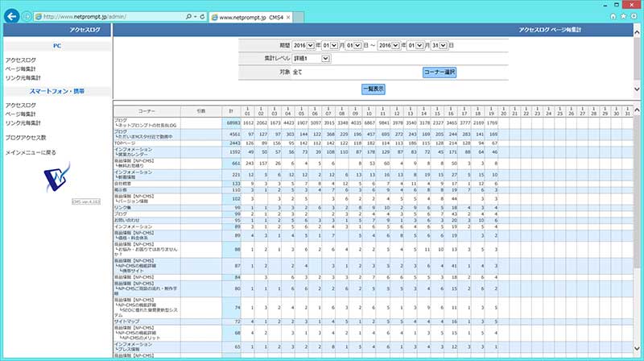
Task: Open the end day 31 dropdown
Action: [x=439, y=45]
